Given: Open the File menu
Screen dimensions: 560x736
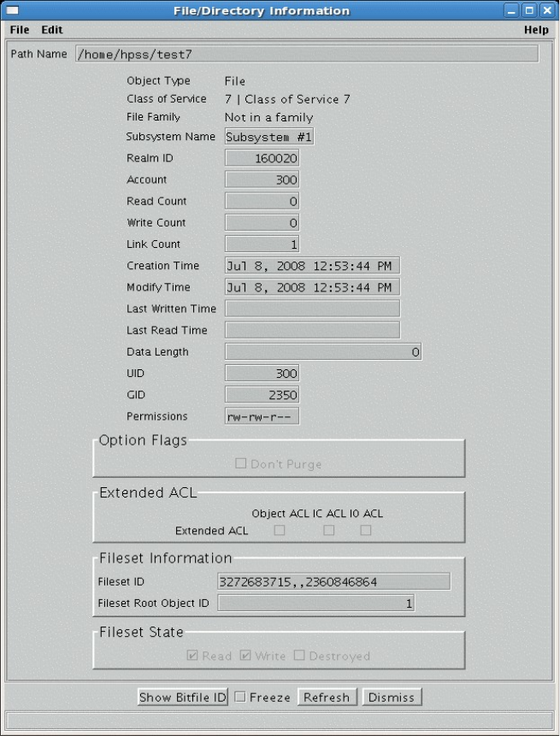Looking at the screenshot, I should point(20,30).
